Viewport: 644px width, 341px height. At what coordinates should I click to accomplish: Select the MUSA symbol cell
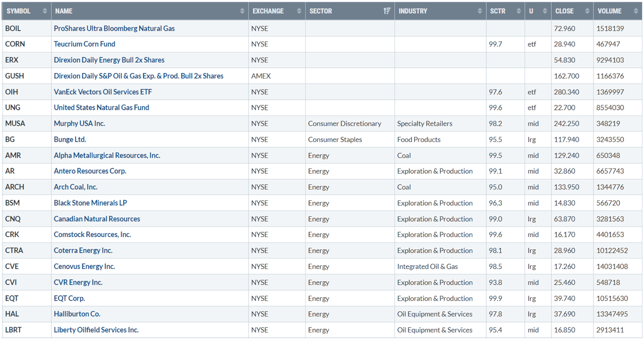coord(27,124)
